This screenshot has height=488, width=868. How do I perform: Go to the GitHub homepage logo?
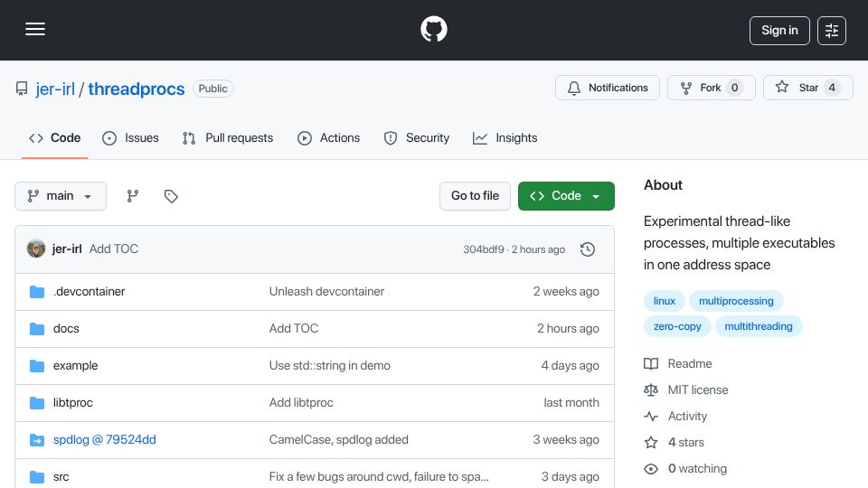[433, 29]
